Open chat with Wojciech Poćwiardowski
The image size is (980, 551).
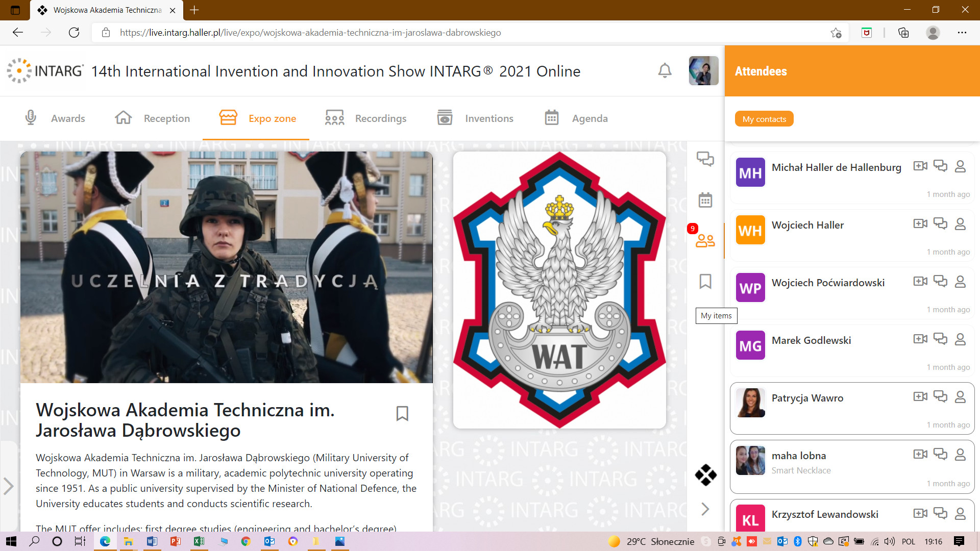940,281
